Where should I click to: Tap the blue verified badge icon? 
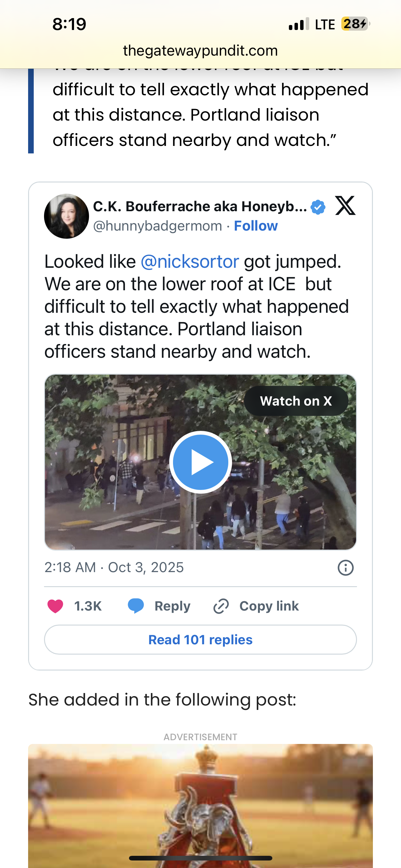point(318,207)
